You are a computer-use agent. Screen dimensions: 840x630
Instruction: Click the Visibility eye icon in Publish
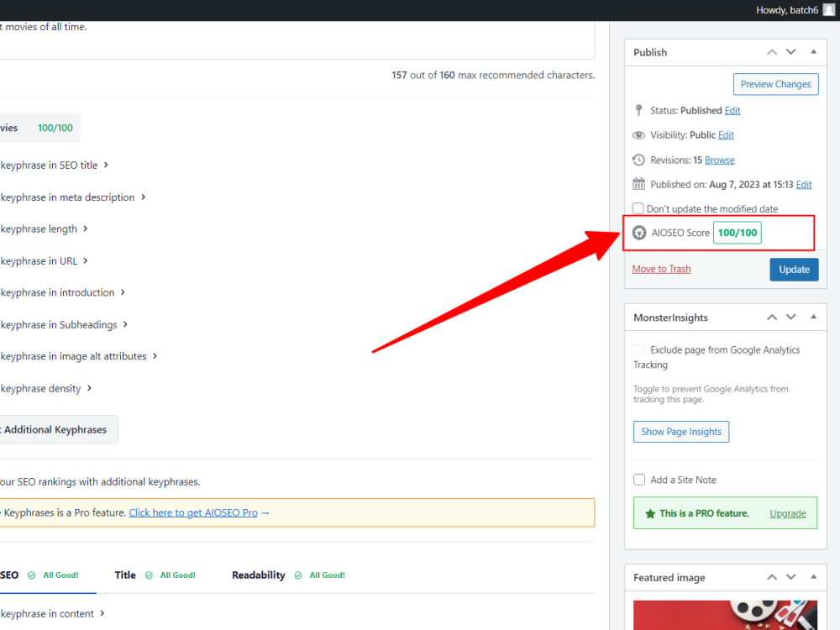point(638,135)
